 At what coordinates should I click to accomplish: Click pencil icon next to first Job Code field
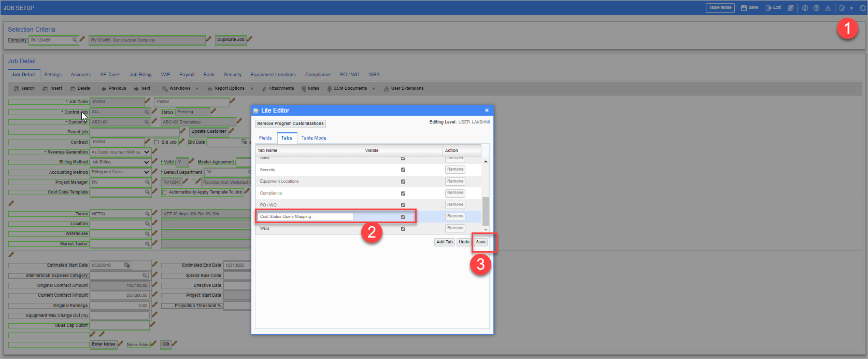click(x=147, y=101)
